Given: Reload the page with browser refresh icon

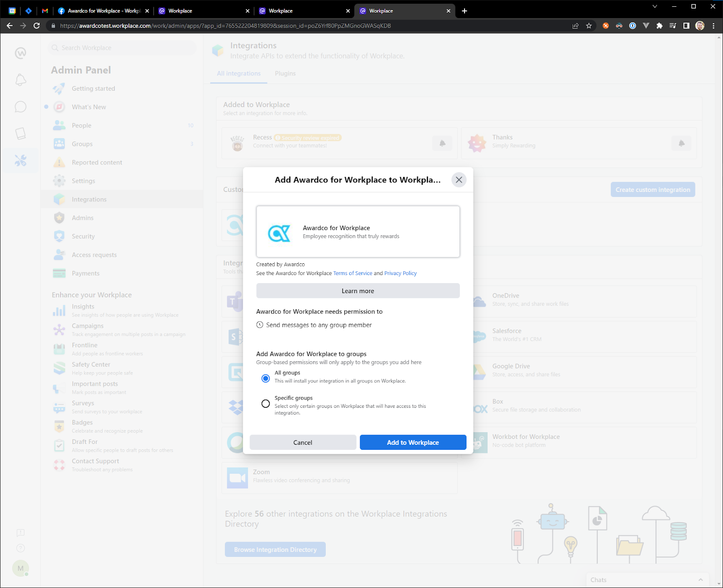Looking at the screenshot, I should [x=37, y=26].
